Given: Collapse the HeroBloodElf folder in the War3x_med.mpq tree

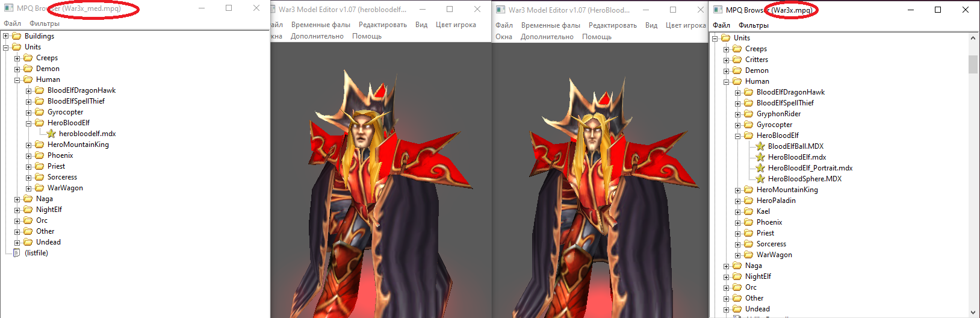Looking at the screenshot, I should (29, 123).
